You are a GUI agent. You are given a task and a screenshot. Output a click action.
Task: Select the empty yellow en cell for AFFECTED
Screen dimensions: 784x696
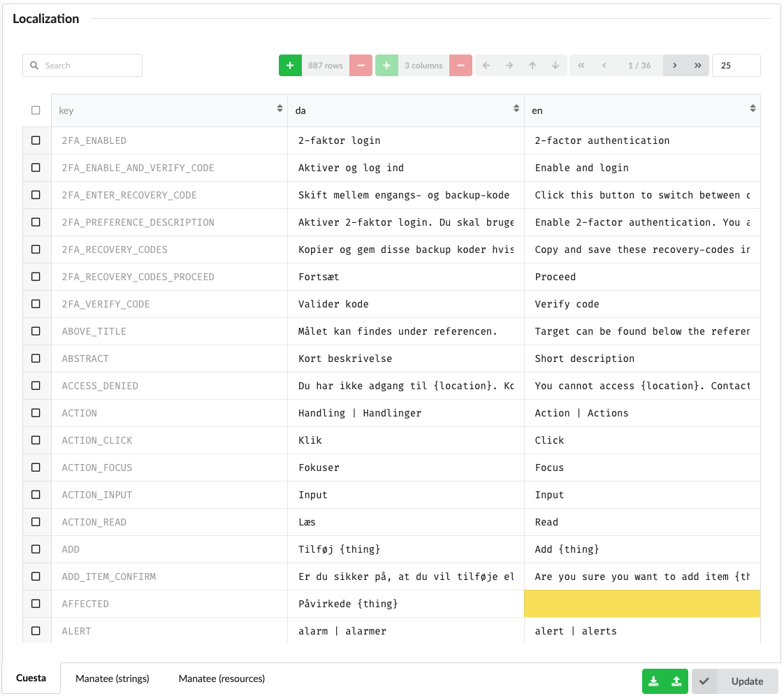tap(642, 604)
